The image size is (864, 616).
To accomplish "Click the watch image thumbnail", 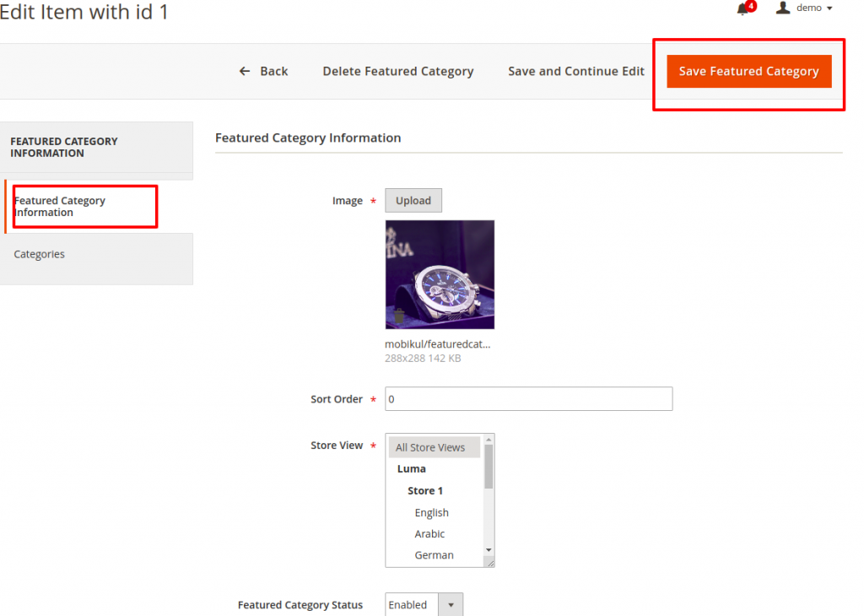I will pos(440,274).
